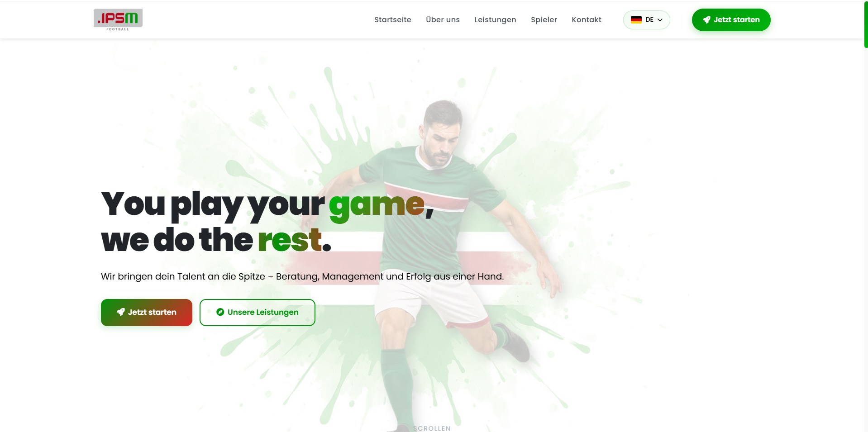This screenshot has height=432, width=868.
Task: Select the Spieler menu item
Action: click(544, 20)
